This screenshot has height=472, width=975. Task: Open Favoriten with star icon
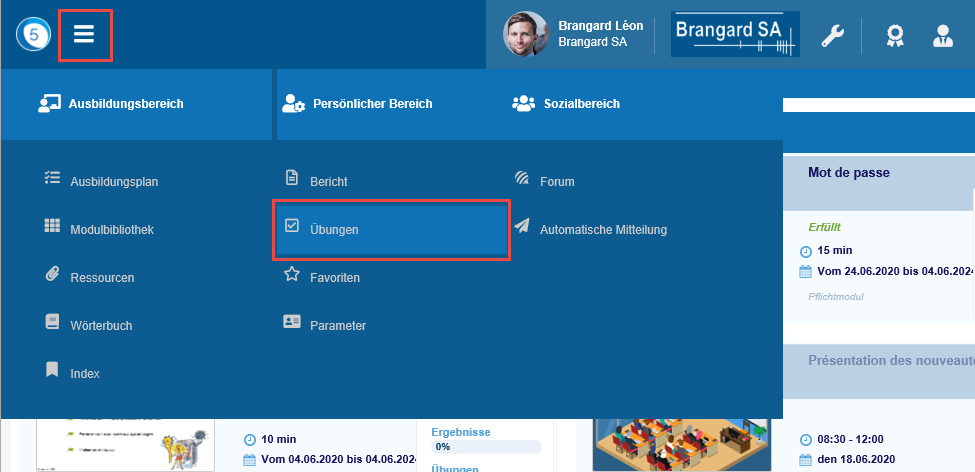(x=334, y=277)
